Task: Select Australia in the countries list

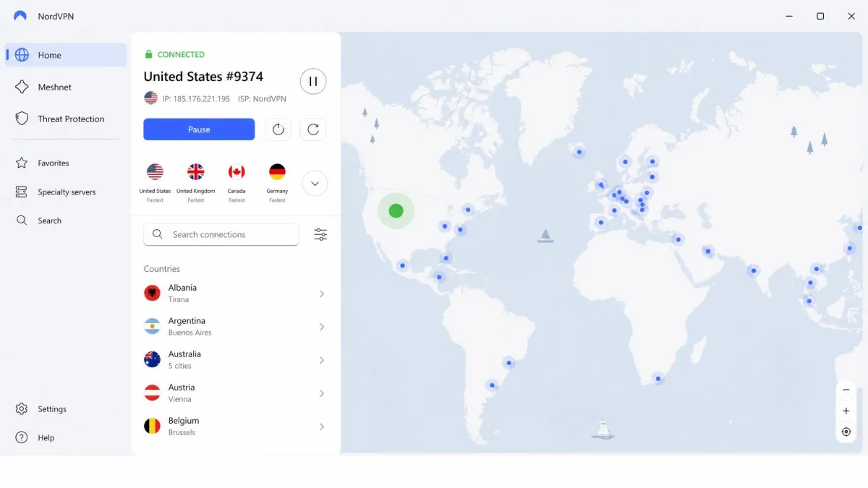Action: (236, 359)
